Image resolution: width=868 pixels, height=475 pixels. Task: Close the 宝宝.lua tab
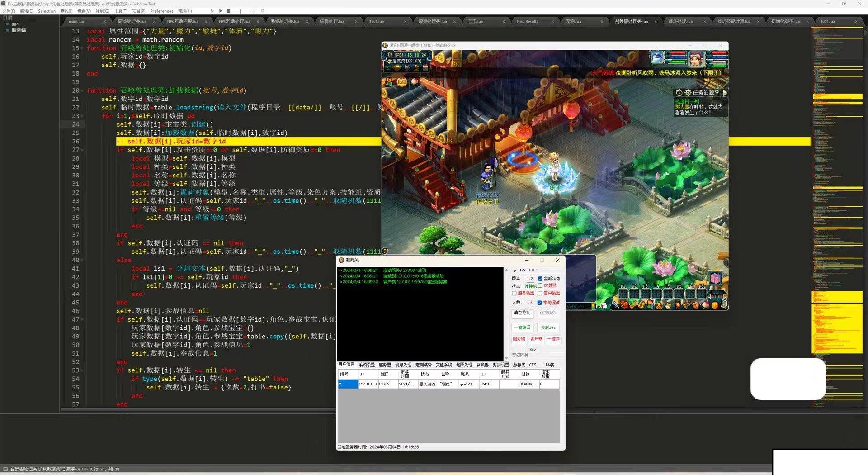coord(504,21)
